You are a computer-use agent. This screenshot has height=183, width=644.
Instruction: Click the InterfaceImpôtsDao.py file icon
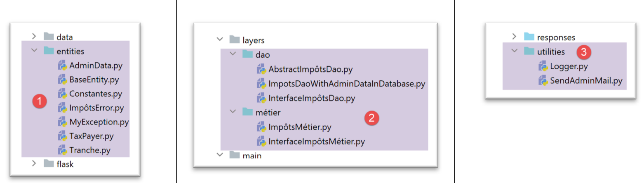(x=261, y=98)
